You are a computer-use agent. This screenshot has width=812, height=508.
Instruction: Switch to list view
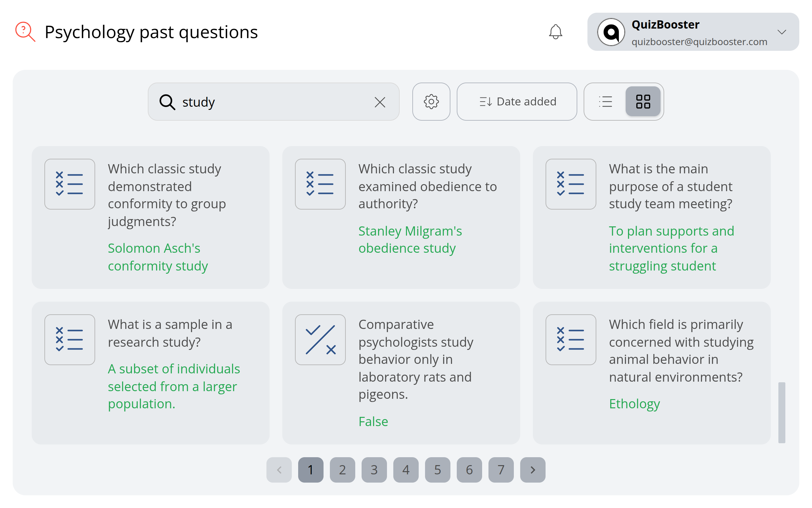605,102
